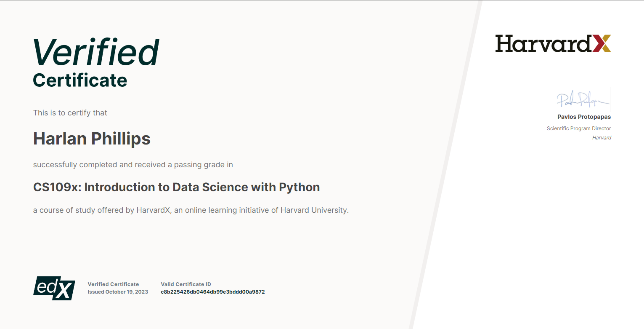Click the italic Harvard text below the title
Screen dimensions: 644x329
[x=602, y=138]
